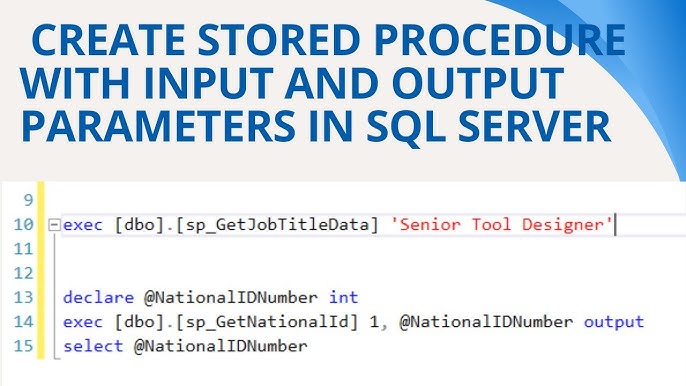Click @NationalIDNumber in the declare statement
This screenshot has height=386, width=686.
[x=231, y=298]
